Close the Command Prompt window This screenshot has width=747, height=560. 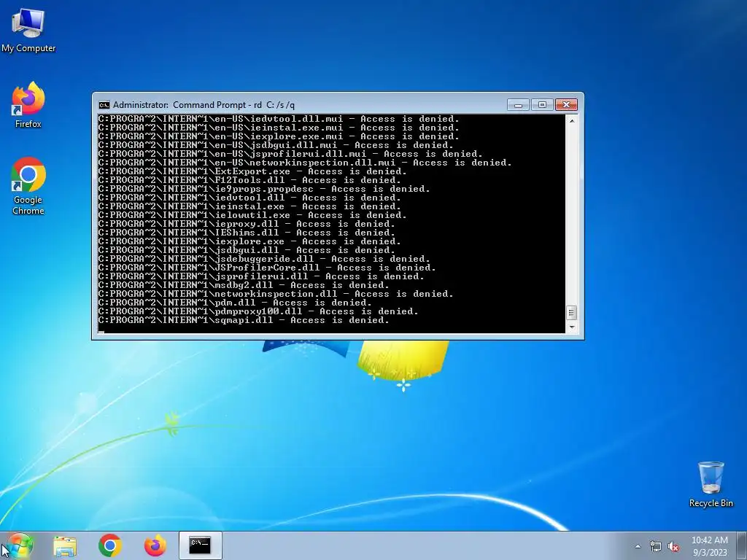pos(566,105)
